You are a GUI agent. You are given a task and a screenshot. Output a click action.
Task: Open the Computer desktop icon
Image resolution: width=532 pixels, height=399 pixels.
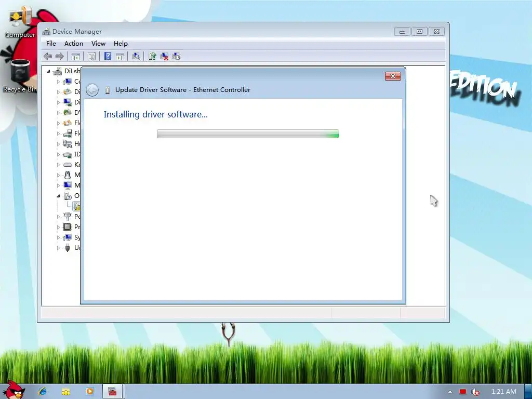[x=20, y=22]
